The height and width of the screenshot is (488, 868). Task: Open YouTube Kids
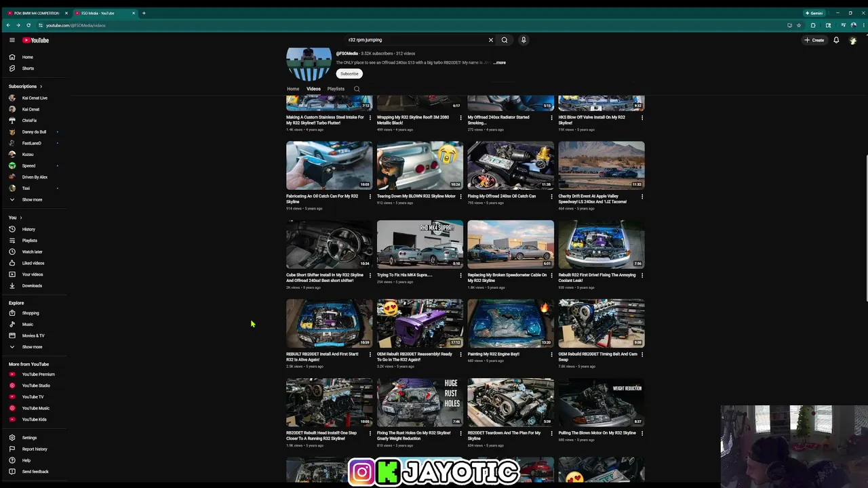(34, 420)
